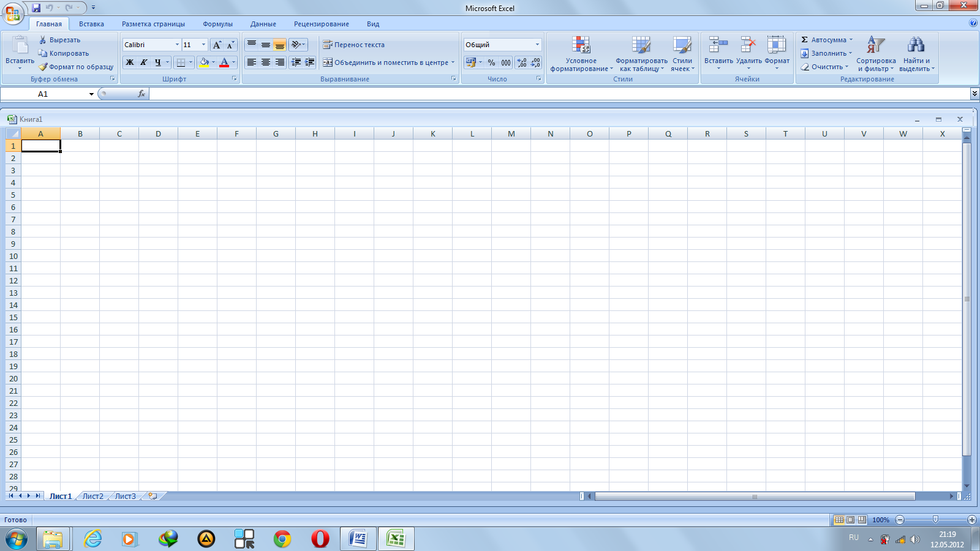980x551 pixels.
Task: Toggle underline (Ч) formatting
Action: (157, 62)
